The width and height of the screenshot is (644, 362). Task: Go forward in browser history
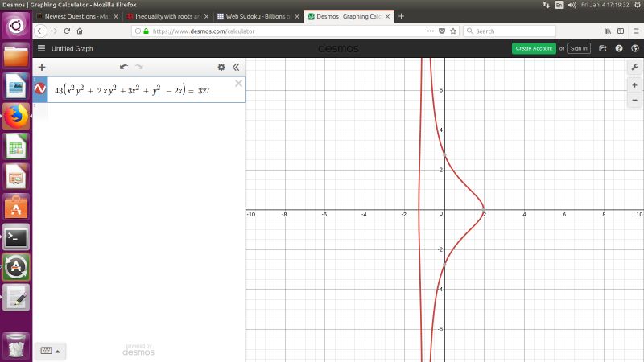[54, 31]
